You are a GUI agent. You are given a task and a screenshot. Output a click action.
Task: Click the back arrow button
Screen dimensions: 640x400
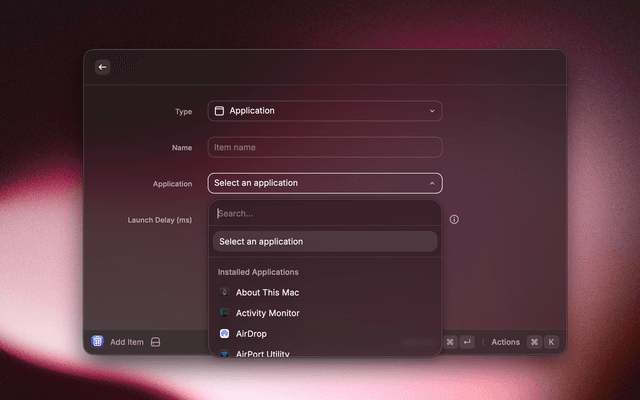tap(102, 67)
